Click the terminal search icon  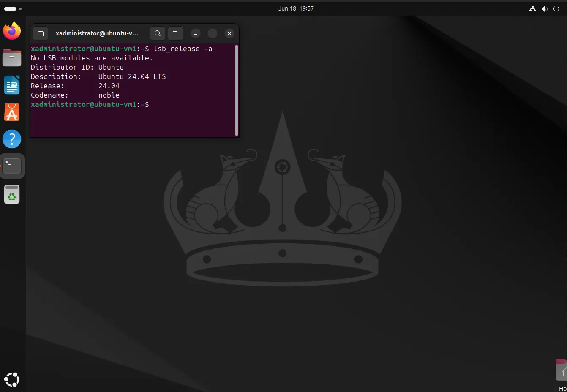pyautogui.click(x=158, y=33)
